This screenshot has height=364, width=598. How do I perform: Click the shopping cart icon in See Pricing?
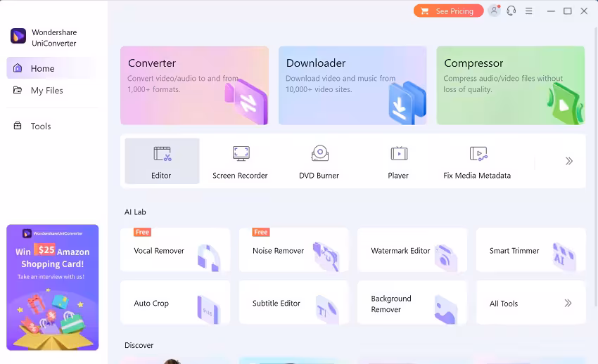coord(424,11)
